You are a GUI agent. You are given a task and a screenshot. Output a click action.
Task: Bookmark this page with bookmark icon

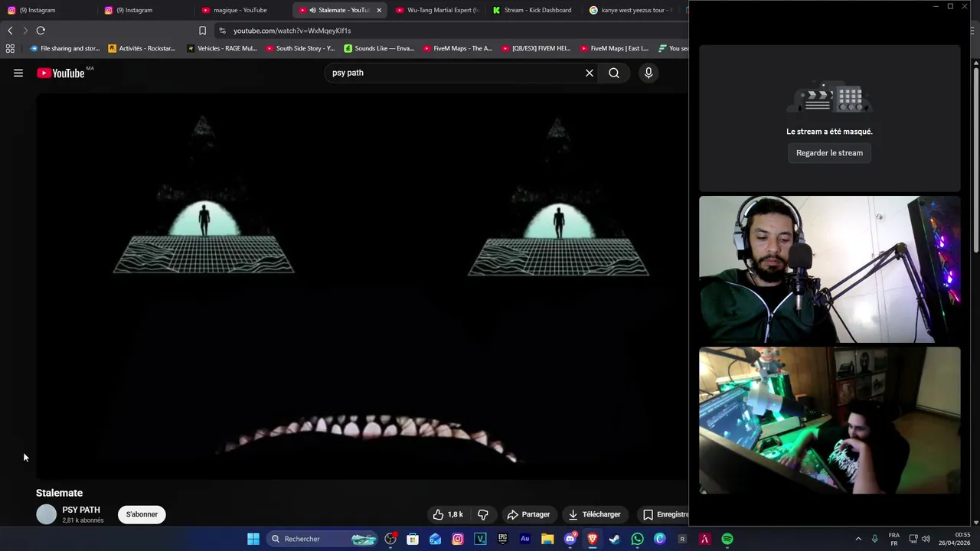click(x=202, y=31)
